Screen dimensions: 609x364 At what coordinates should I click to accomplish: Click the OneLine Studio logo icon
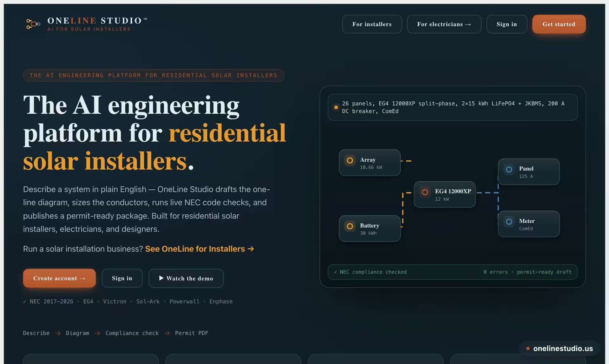pos(33,24)
